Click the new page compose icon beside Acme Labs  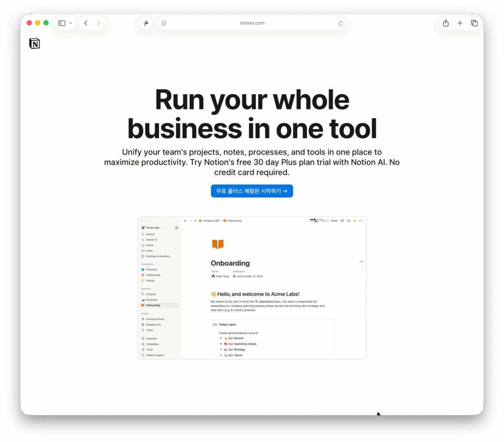[x=176, y=228]
